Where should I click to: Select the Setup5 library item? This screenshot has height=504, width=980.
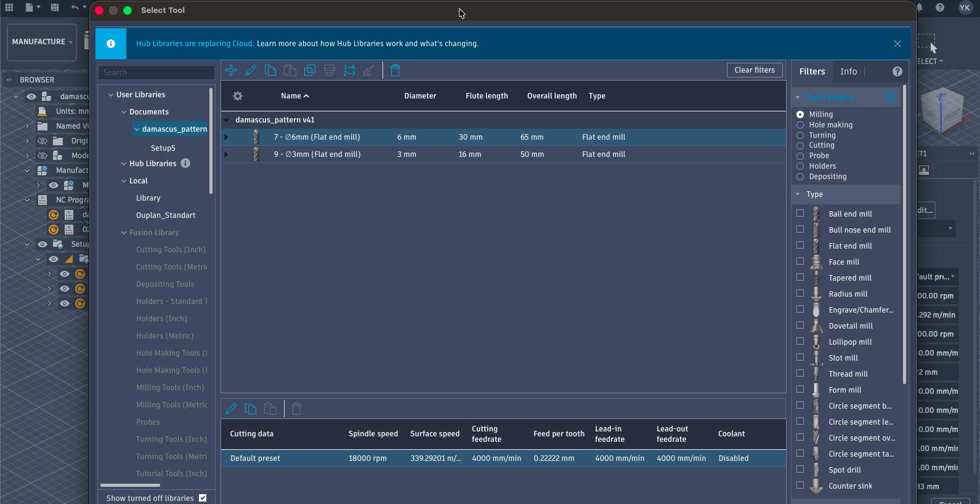163,148
